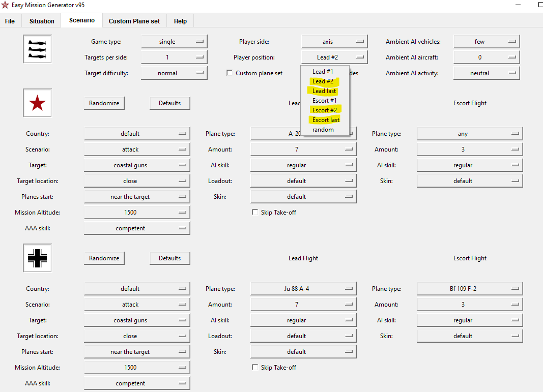Open the Axis escort AI skill dropdown

coord(470,320)
